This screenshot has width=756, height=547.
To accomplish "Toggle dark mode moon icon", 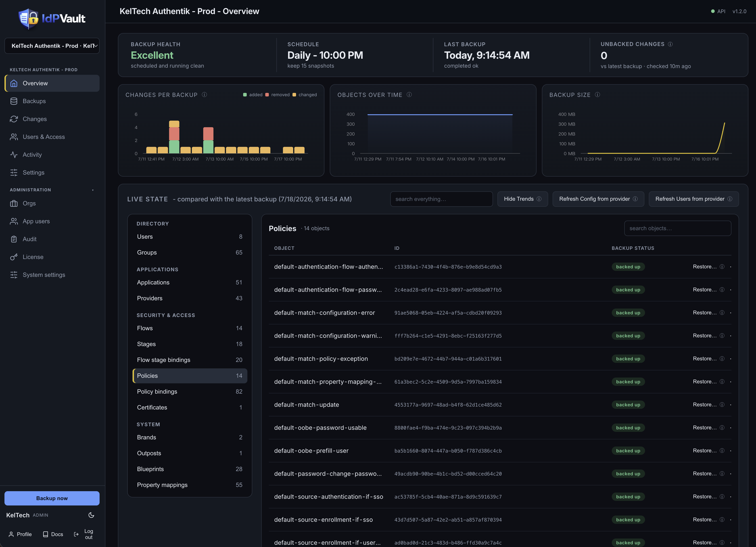I will (91, 515).
